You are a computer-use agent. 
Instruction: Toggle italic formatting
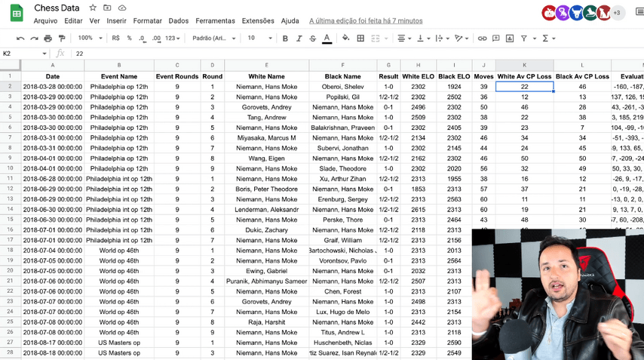pyautogui.click(x=299, y=38)
